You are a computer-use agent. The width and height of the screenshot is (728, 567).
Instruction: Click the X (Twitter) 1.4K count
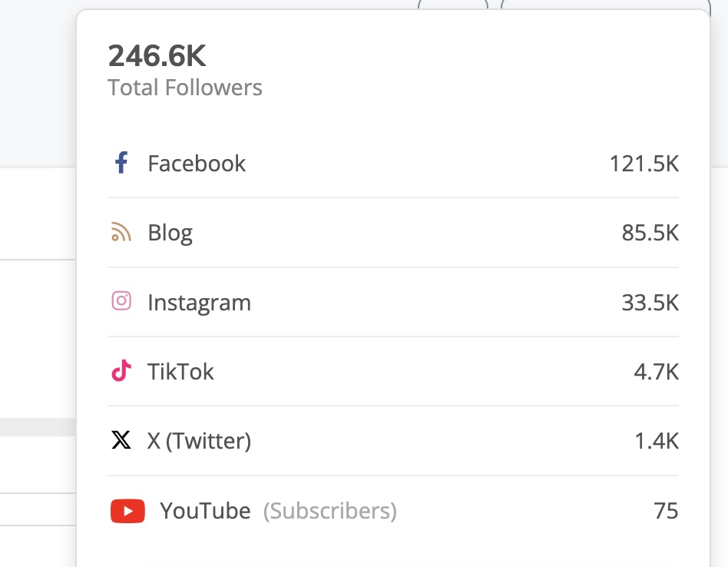pyautogui.click(x=656, y=441)
